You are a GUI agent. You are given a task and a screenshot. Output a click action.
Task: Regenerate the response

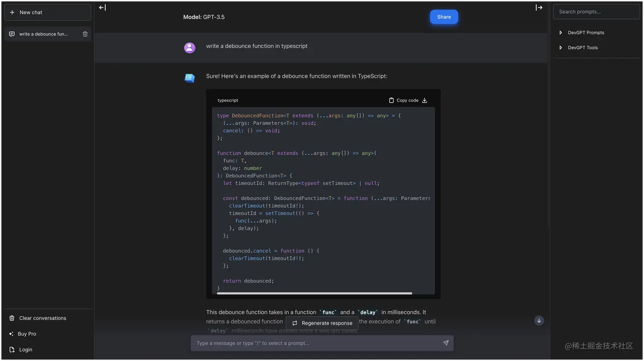pyautogui.click(x=322, y=323)
